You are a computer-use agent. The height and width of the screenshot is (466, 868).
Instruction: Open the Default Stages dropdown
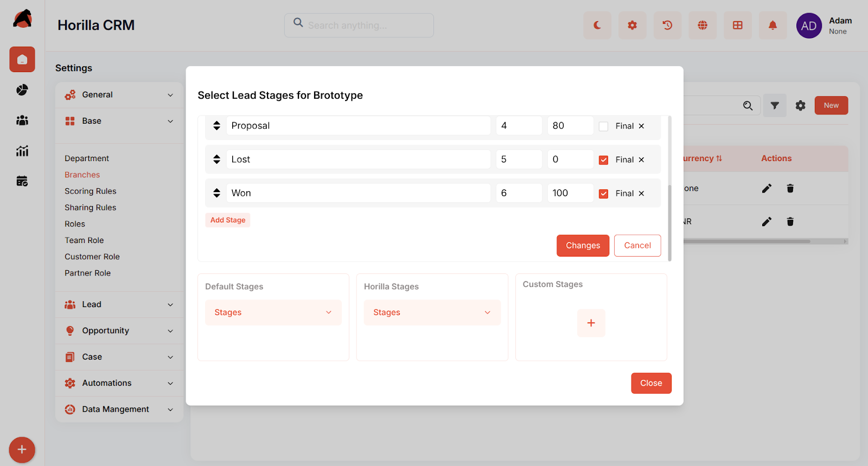pyautogui.click(x=273, y=312)
